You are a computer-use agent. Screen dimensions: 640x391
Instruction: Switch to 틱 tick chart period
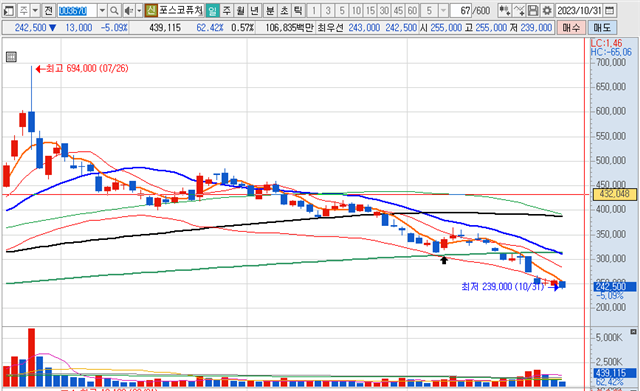coord(298,10)
